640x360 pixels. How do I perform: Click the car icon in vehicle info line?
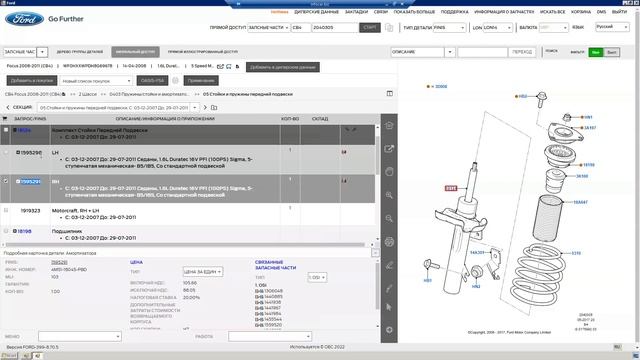coord(229,66)
